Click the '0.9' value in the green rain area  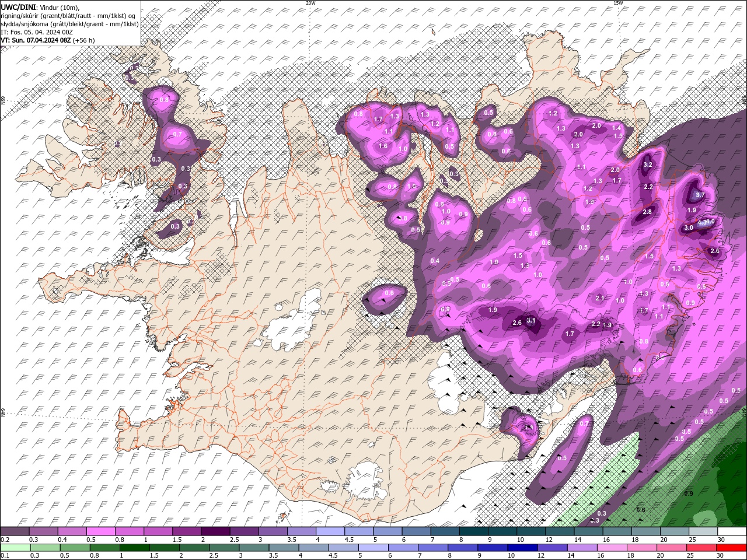coord(688,494)
